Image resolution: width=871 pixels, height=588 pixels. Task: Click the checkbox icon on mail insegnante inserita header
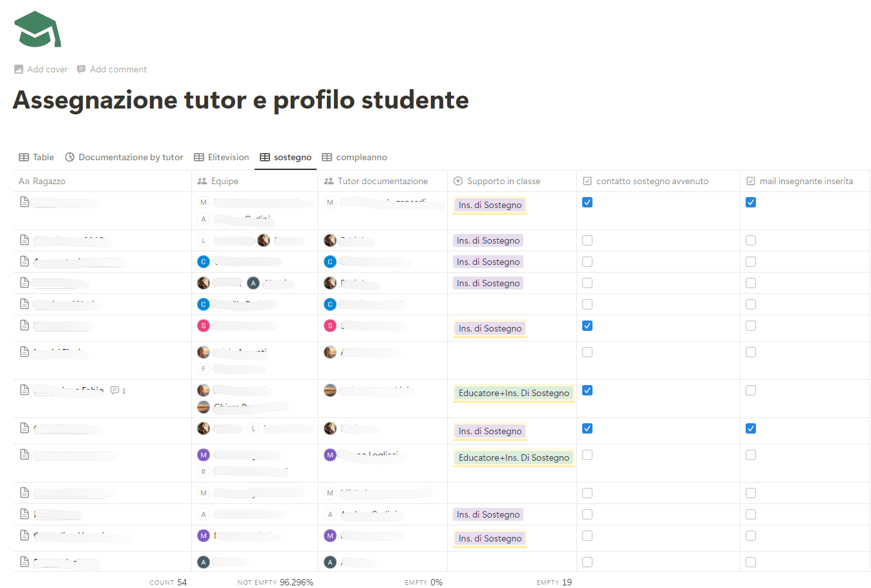pyautogui.click(x=750, y=181)
